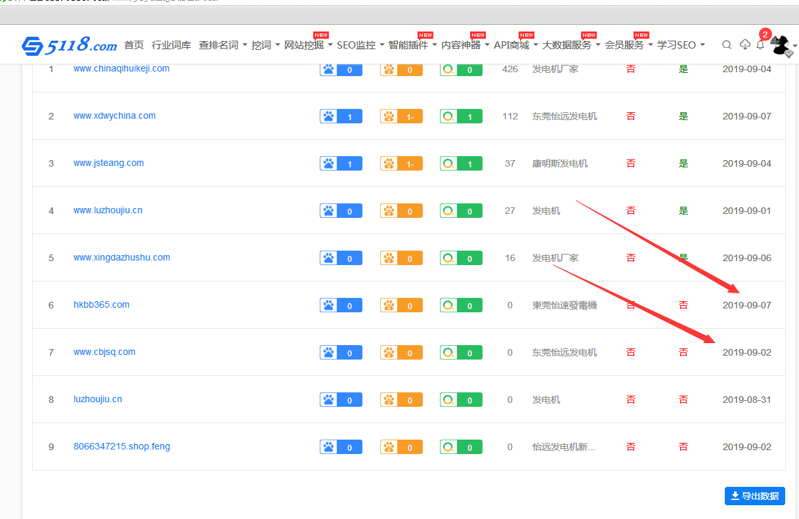This screenshot has width=799, height=519.
Task: Expand the SEO监控 dropdown menu
Action: 359,45
